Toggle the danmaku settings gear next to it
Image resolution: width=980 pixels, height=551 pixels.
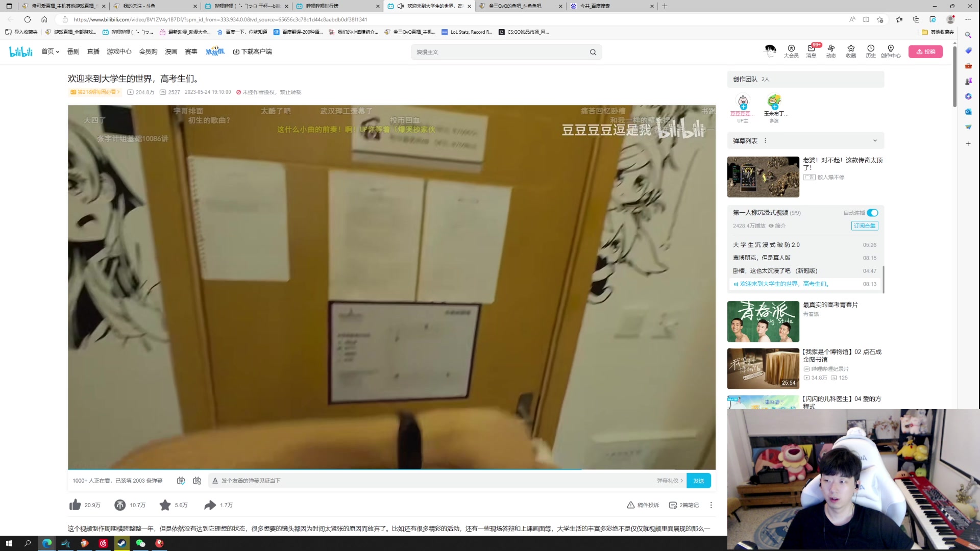197,480
